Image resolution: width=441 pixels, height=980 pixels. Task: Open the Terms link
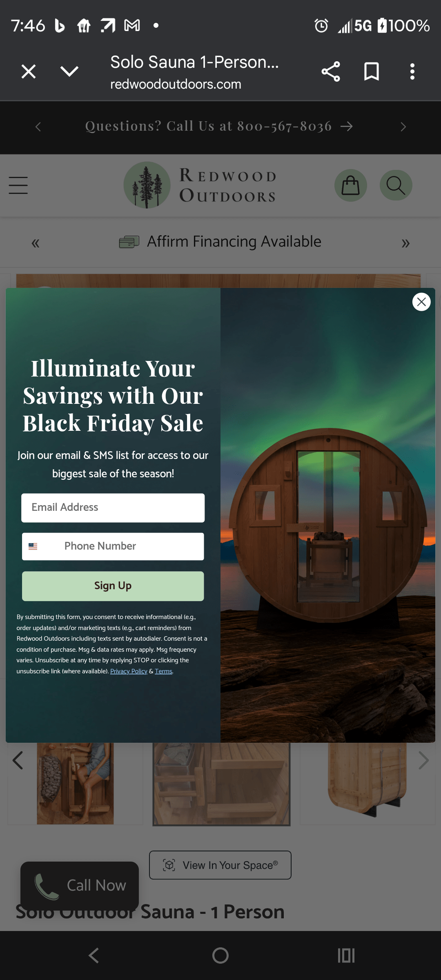(163, 671)
